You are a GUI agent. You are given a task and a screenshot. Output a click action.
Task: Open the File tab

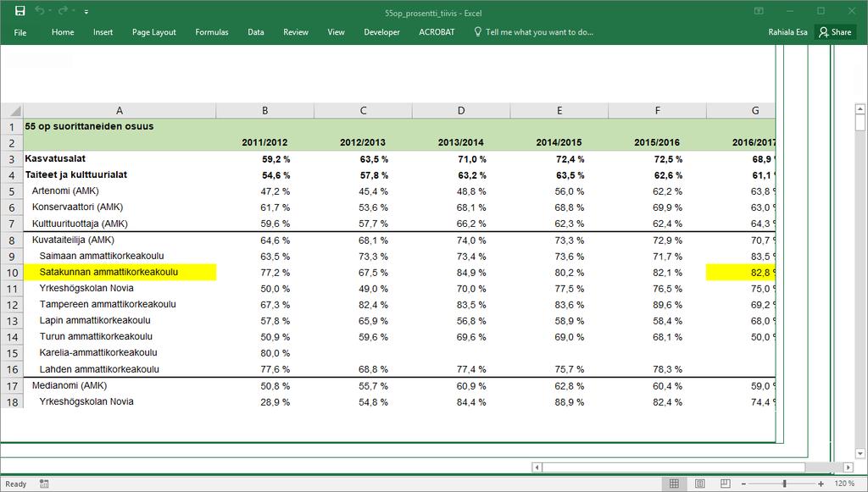pos(20,33)
